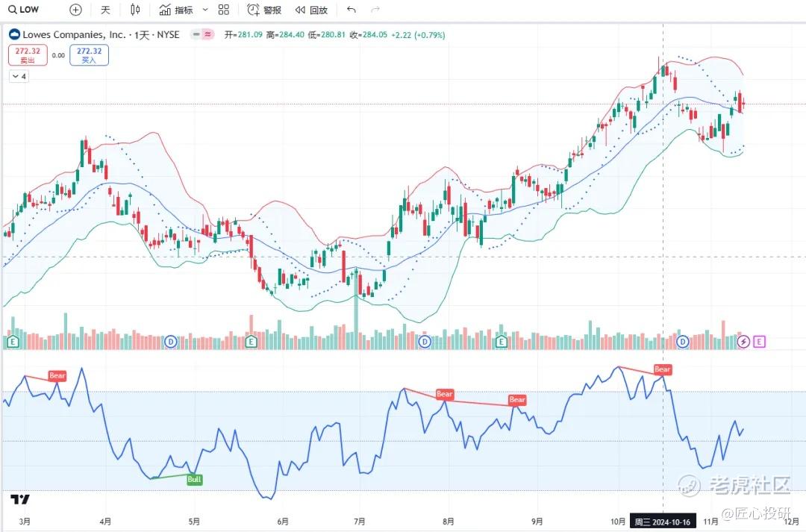Click the TradingView logo at lower left
Viewport: 806px width, 532px height.
point(20,499)
